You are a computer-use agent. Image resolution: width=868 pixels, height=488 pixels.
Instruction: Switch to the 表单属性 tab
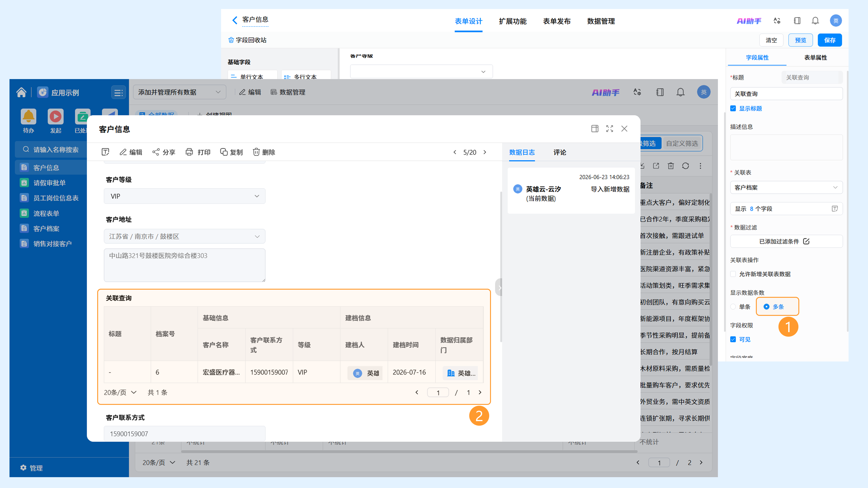(815, 58)
